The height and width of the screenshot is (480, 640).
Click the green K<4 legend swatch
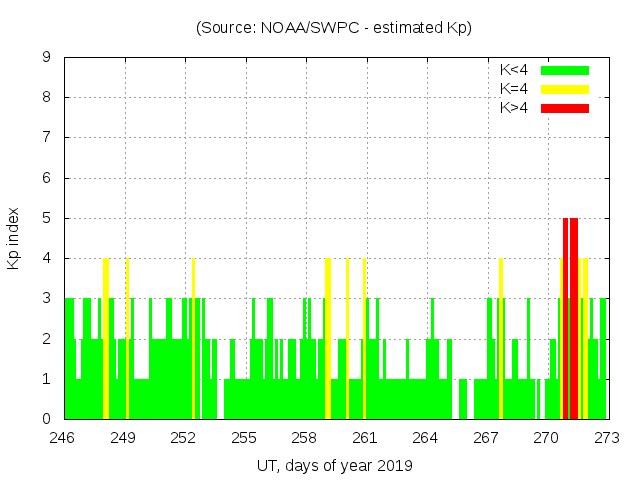click(565, 70)
